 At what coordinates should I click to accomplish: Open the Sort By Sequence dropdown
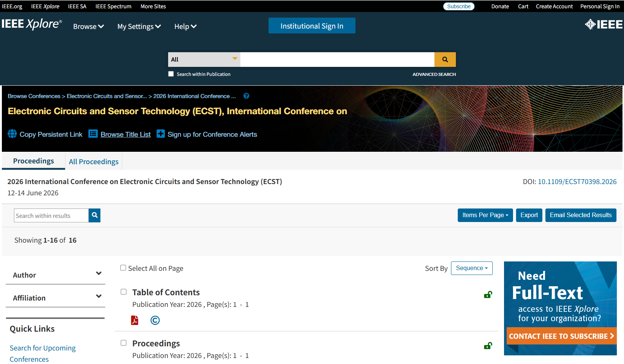(x=472, y=268)
